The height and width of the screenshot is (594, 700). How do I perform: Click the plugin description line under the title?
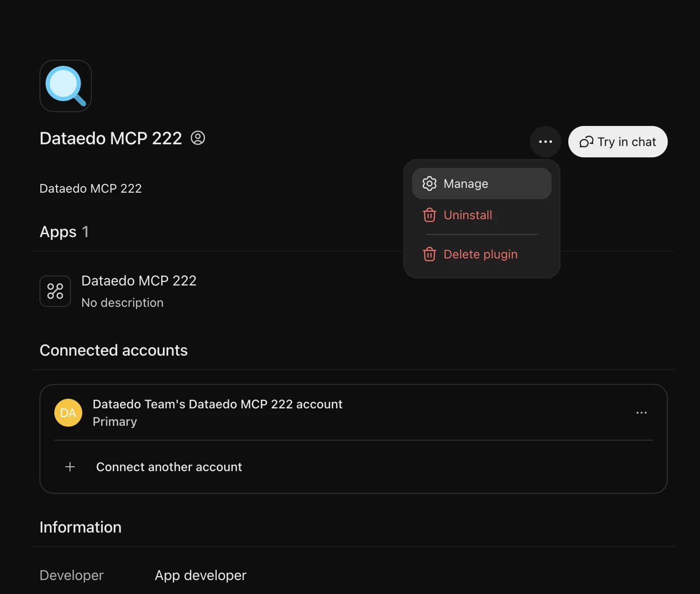(x=90, y=188)
